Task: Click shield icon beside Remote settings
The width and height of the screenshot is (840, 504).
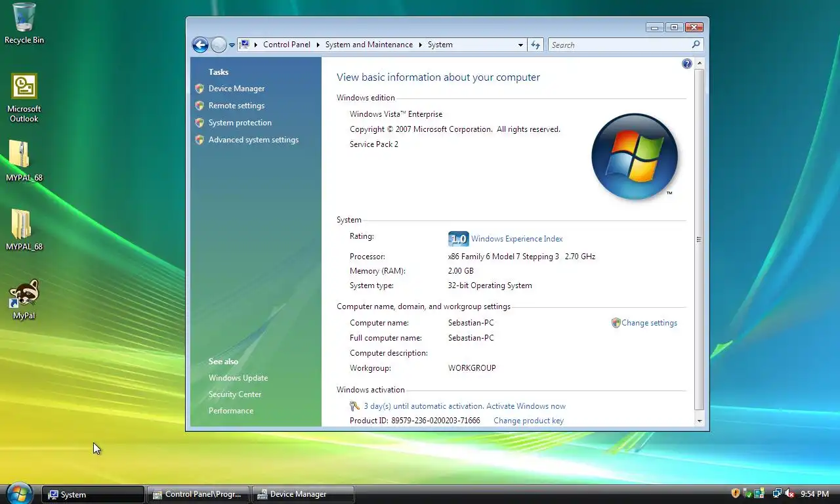Action: 199,106
